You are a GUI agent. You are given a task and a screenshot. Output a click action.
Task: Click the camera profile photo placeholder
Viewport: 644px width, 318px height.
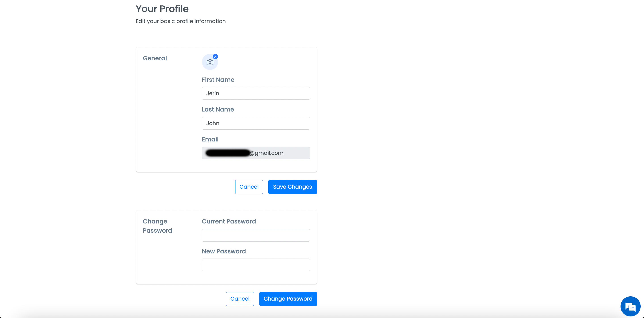210,62
